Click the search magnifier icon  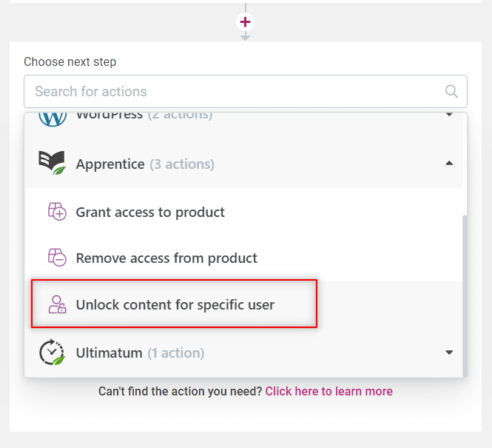(451, 91)
